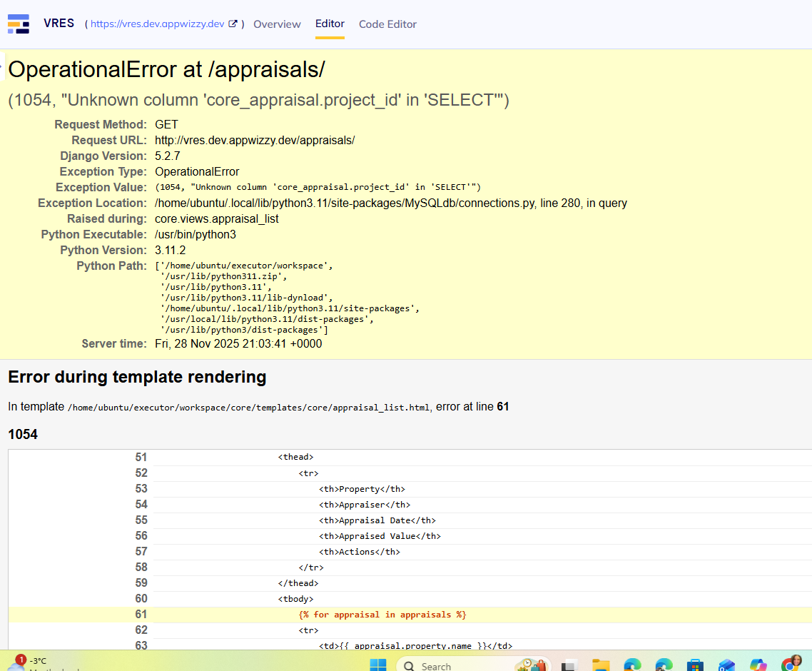Click the Request URL value

coord(254,140)
